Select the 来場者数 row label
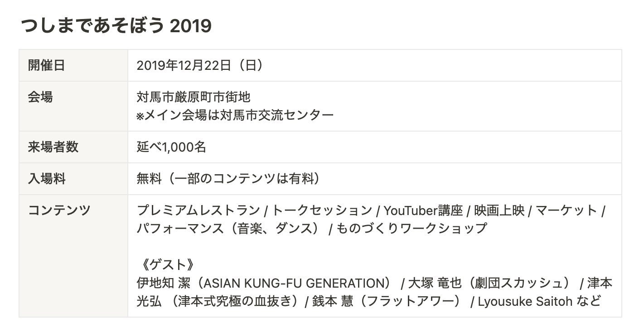This screenshot has width=644, height=333. [53, 147]
